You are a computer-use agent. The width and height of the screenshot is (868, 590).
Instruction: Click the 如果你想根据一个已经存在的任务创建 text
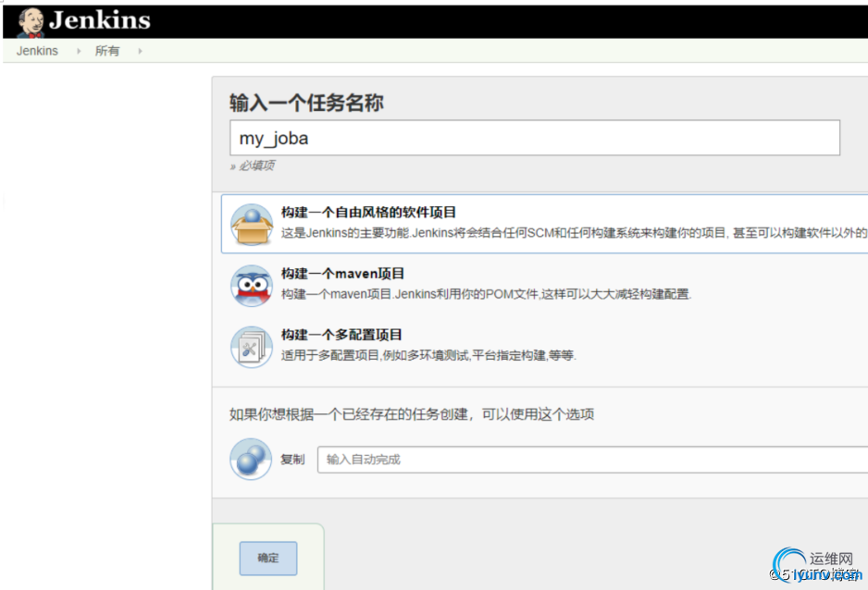coord(412,414)
